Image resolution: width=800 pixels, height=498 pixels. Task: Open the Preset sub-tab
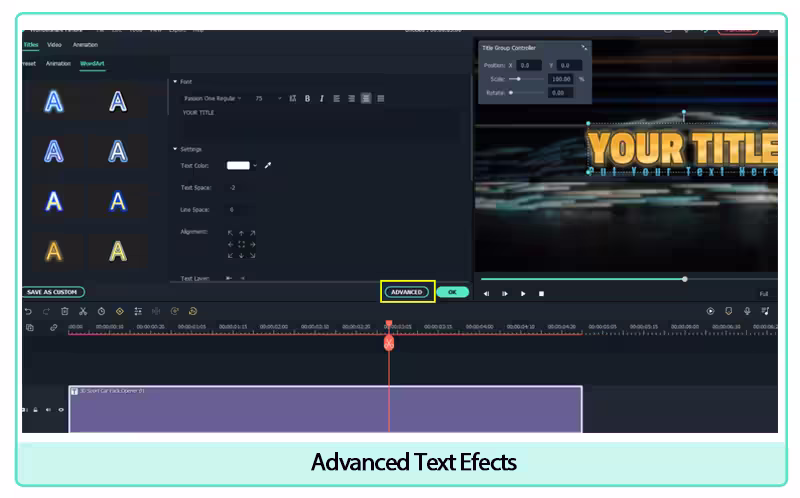(x=29, y=64)
